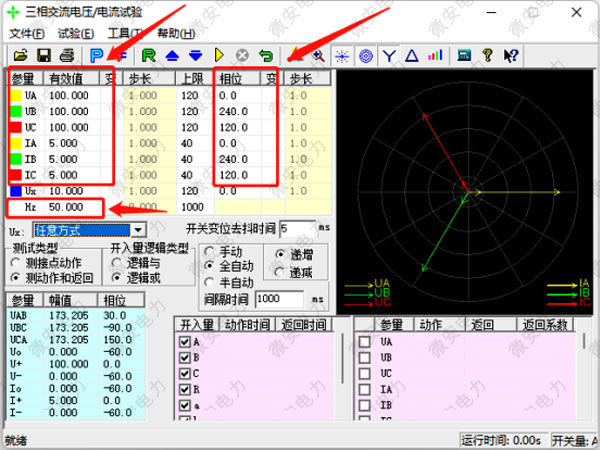Uncheck the 开入量 A checkbox
This screenshot has width=600, height=450.
point(183,342)
